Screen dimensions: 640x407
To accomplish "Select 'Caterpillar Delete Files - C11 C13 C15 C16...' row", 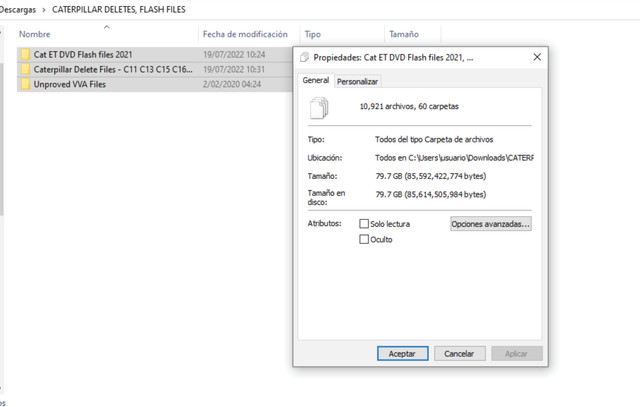I will (155, 69).
